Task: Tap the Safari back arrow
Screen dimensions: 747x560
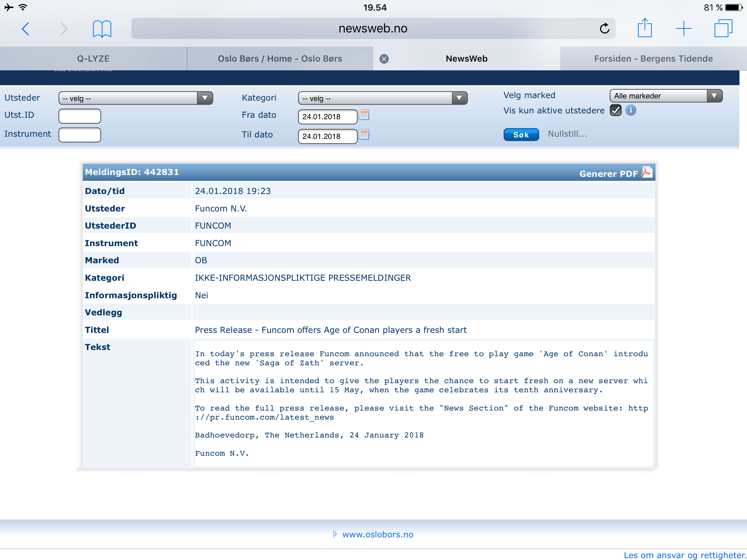Action: 25,28
